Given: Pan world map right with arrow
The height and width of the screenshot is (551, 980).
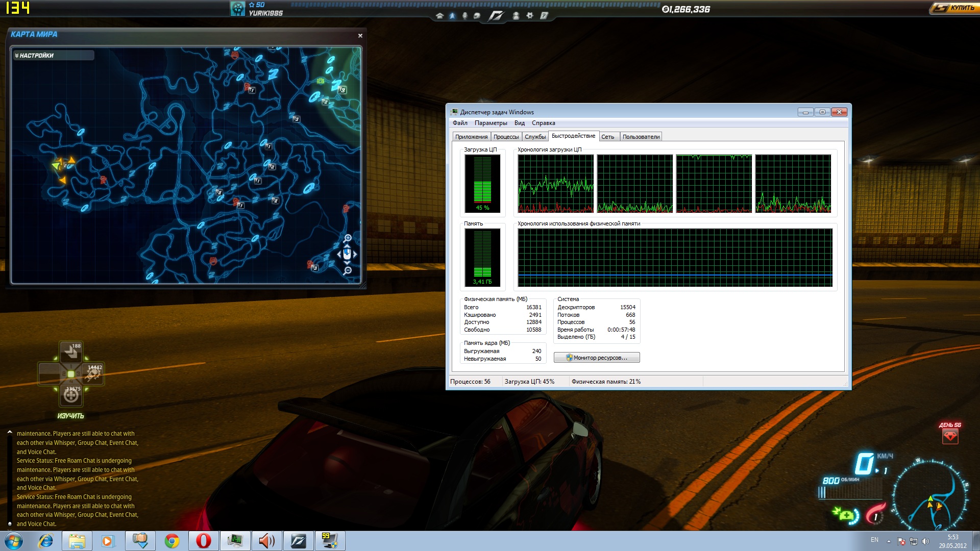Looking at the screenshot, I should (x=355, y=254).
